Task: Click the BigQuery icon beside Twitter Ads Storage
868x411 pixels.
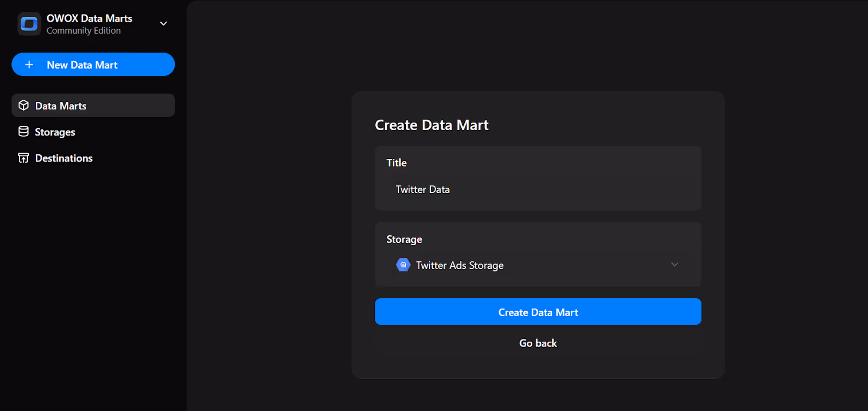Action: click(403, 265)
